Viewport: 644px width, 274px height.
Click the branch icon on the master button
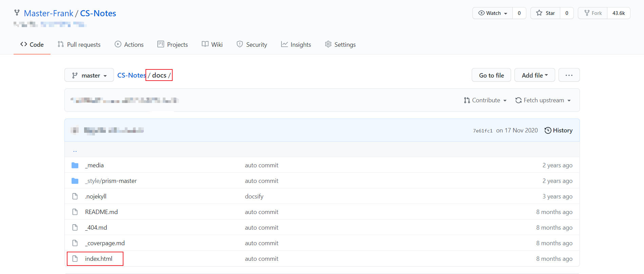75,75
